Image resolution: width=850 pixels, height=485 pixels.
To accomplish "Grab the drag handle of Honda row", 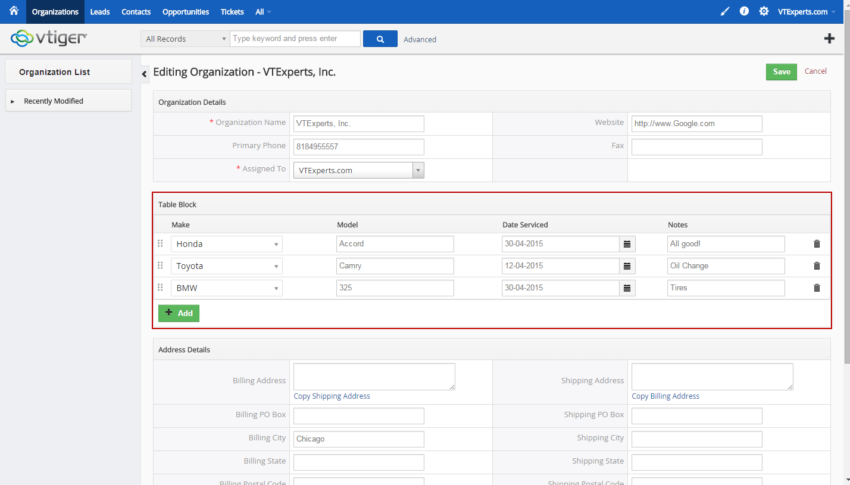I will [160, 243].
